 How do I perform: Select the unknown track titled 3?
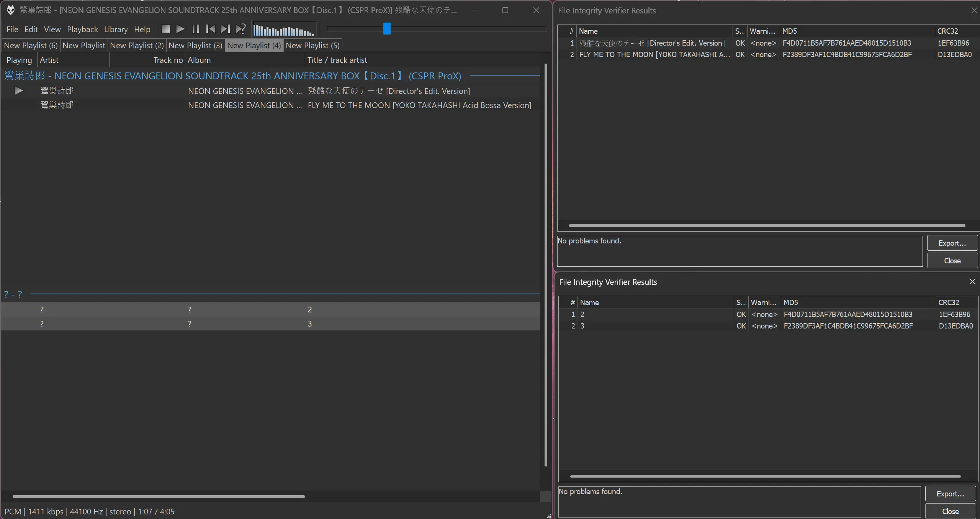pos(270,324)
